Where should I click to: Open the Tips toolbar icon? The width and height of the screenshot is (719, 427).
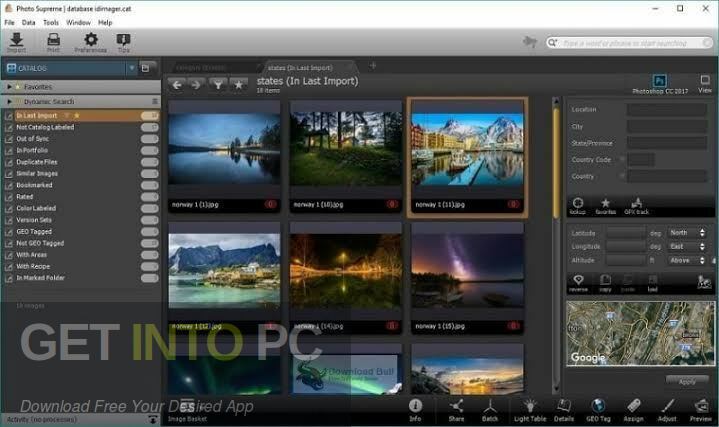click(x=124, y=42)
